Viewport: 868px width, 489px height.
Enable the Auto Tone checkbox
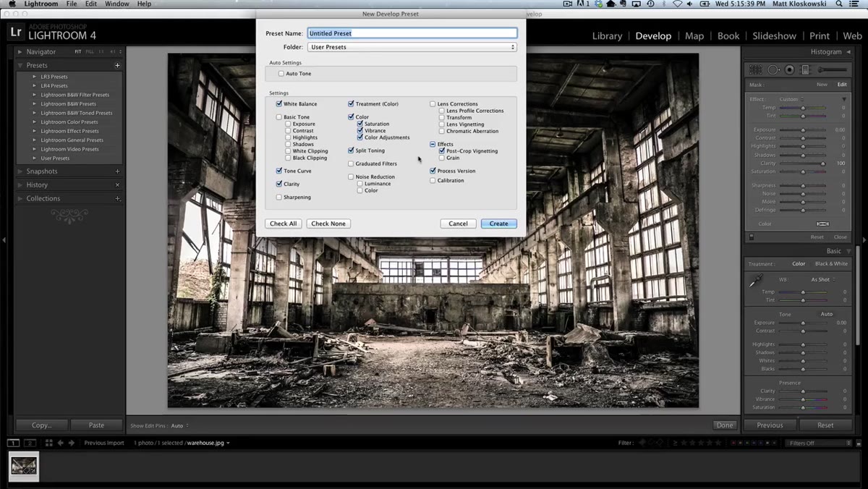click(x=281, y=74)
